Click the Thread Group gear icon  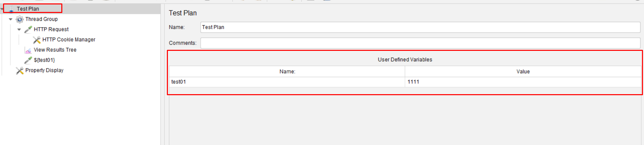pyautogui.click(x=20, y=19)
